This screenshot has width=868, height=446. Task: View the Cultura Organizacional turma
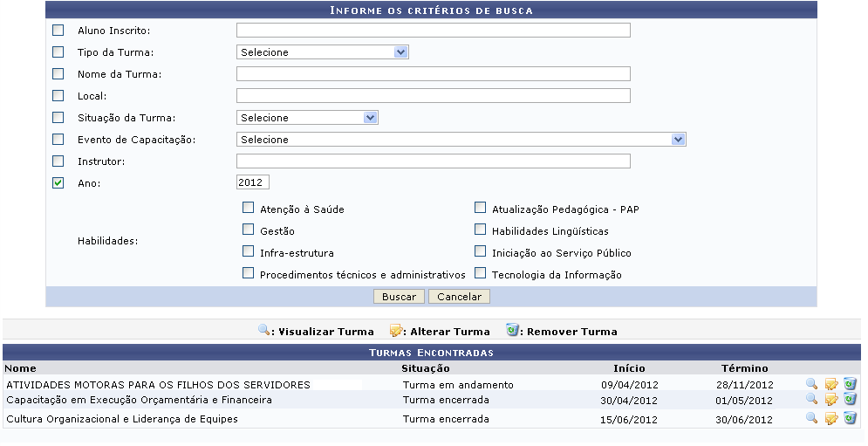[x=811, y=418]
